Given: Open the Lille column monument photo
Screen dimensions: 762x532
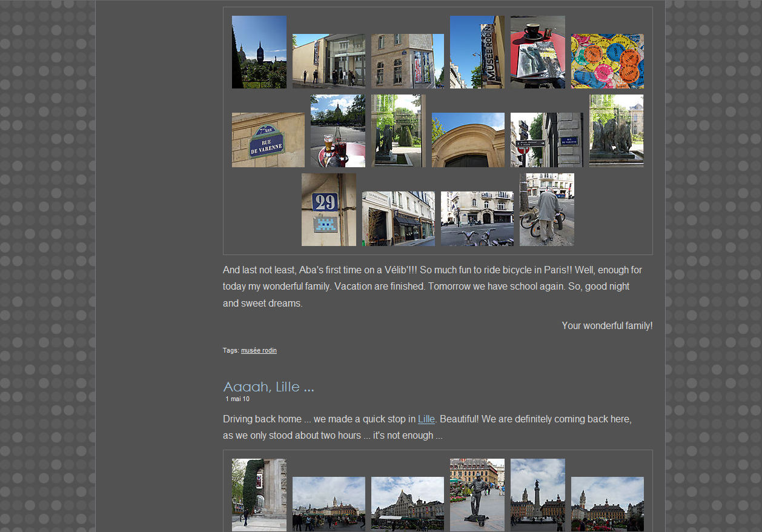Looking at the screenshot, I should [x=537, y=494].
